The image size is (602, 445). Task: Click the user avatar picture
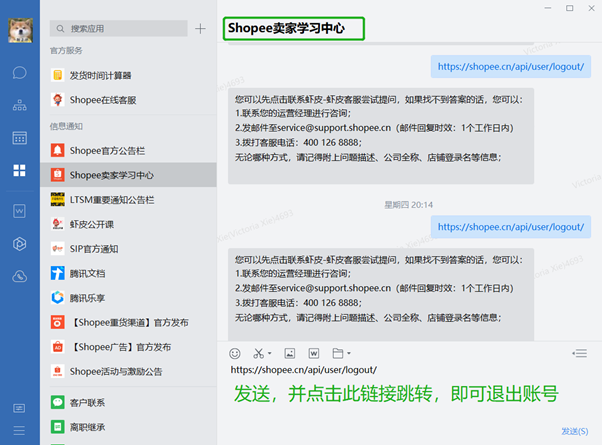pos(19,28)
